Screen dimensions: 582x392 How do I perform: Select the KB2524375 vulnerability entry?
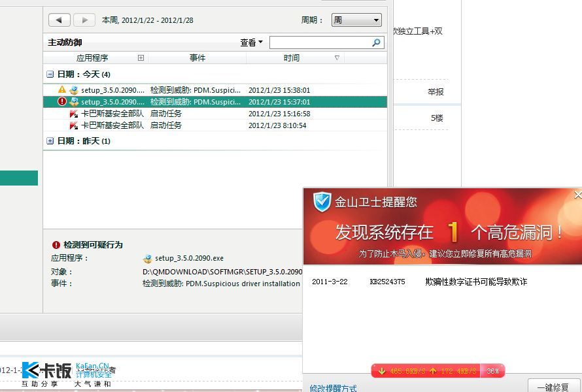click(x=387, y=282)
